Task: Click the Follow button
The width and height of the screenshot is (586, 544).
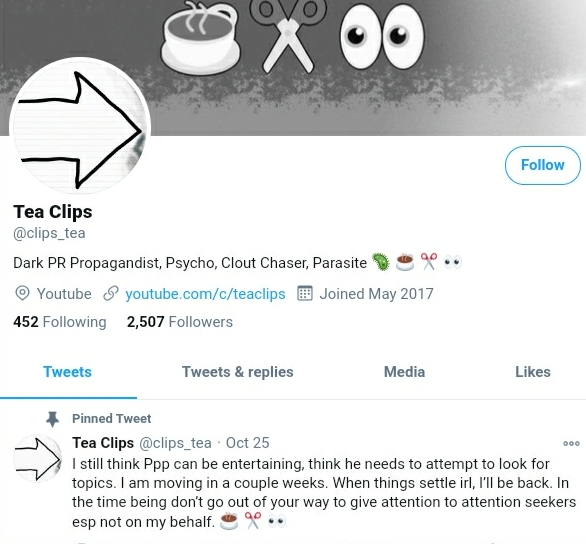Action: pos(543,165)
